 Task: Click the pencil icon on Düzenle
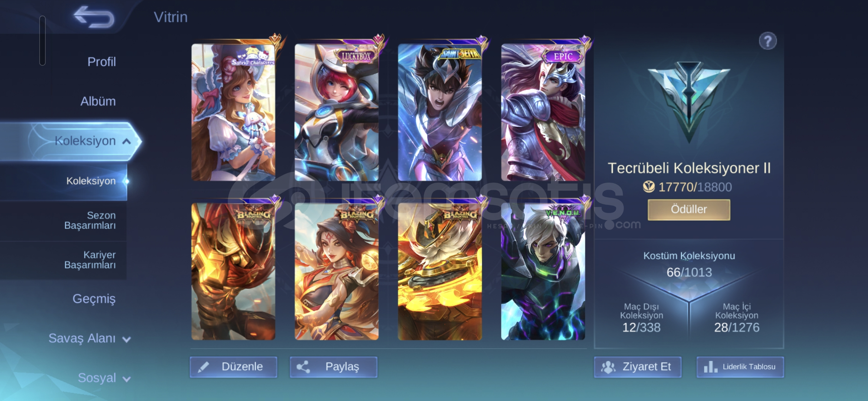point(203,367)
